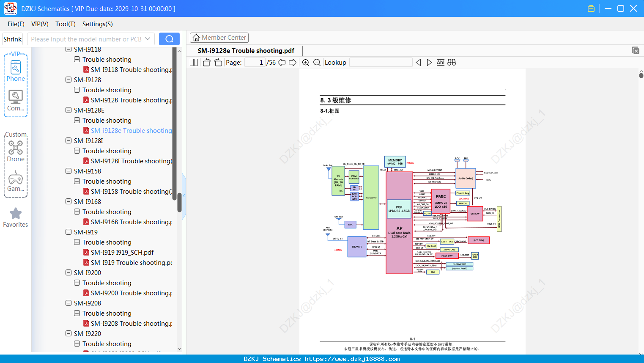Viewport: 644px width, 363px height.
Task: Click the Shrink button
Action: (12, 39)
